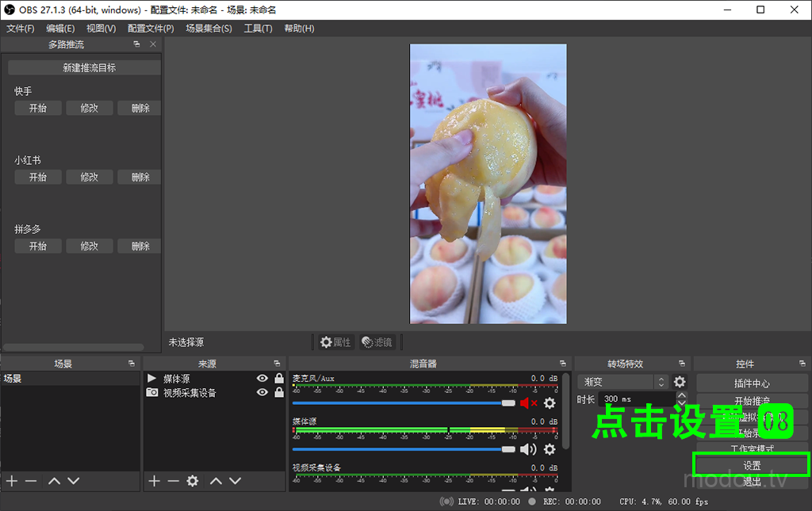Move scene down with arrow icon
The image size is (812, 511).
(73, 481)
